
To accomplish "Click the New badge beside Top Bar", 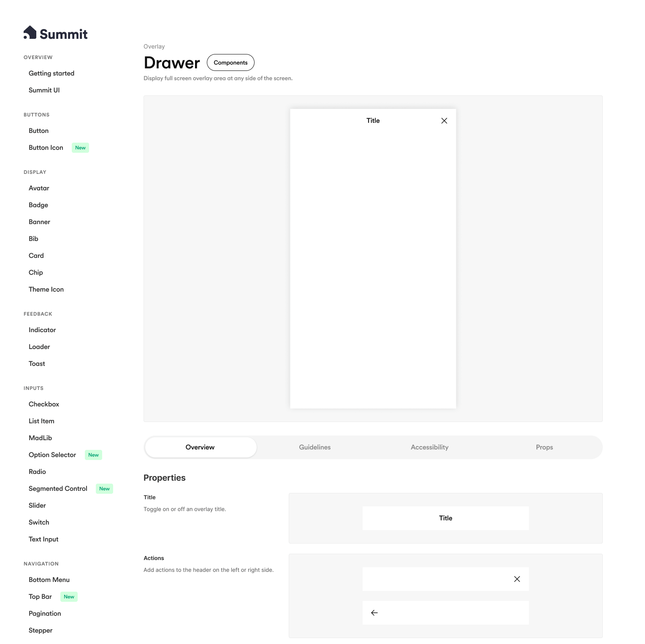I will 69,597.
